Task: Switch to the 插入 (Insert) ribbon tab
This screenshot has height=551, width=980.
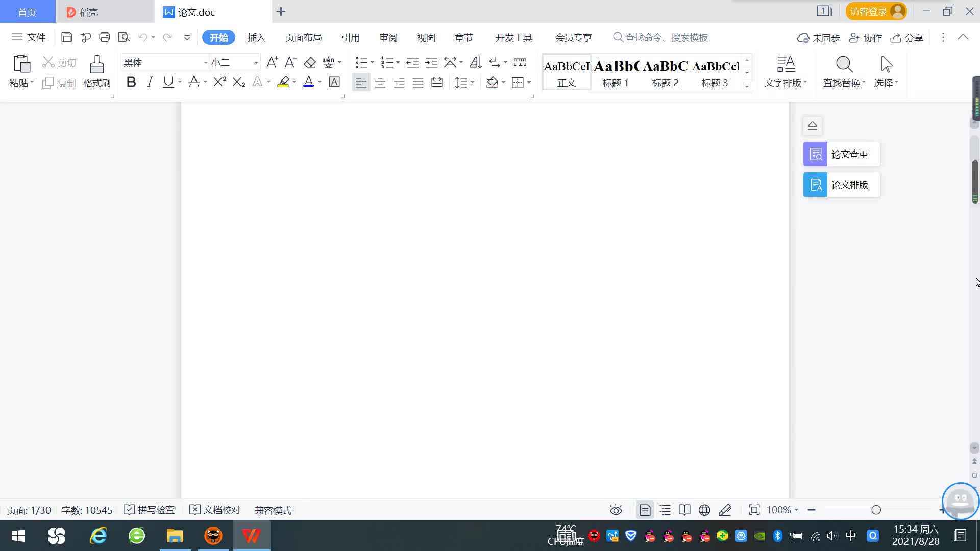Action: coord(256,38)
